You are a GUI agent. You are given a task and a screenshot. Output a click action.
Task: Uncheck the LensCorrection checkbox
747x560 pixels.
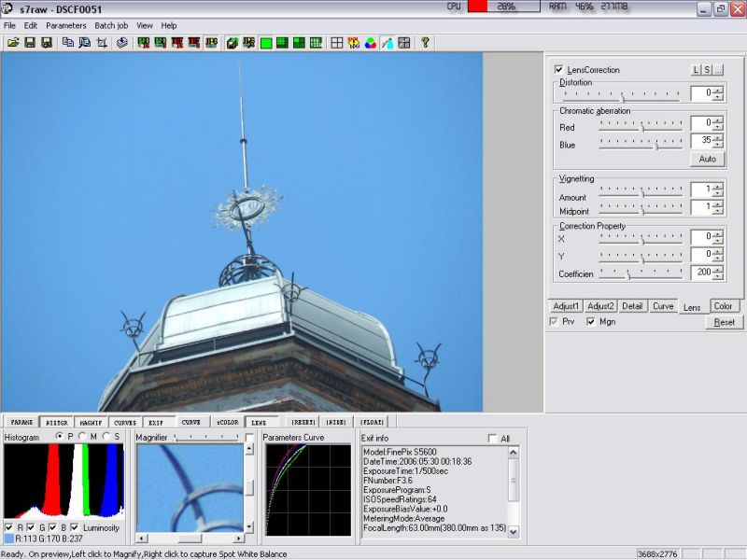558,70
